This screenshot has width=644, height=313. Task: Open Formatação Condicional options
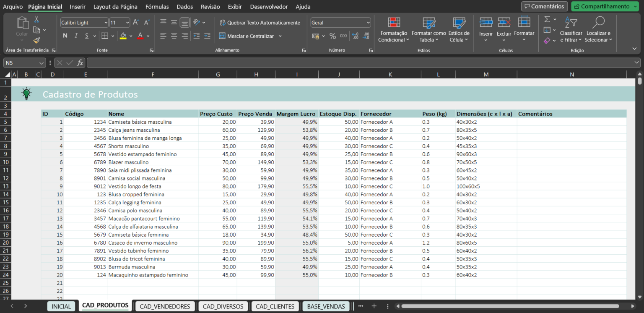[x=393, y=29]
